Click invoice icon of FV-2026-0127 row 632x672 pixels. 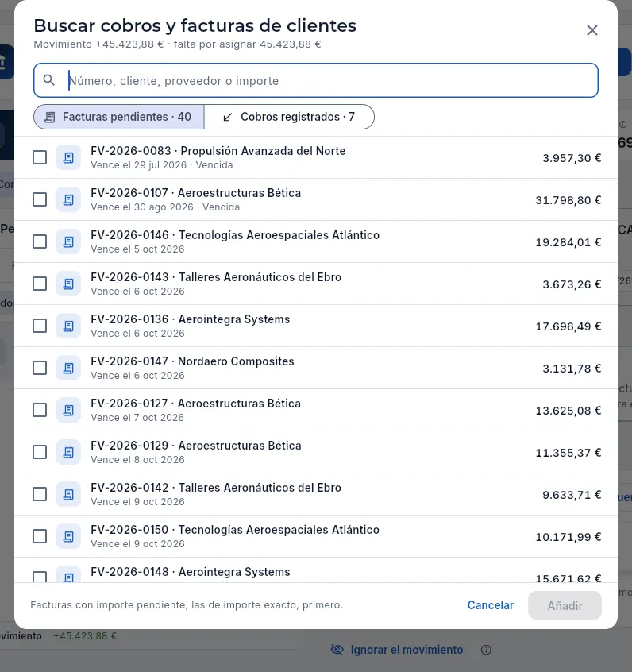tap(68, 410)
